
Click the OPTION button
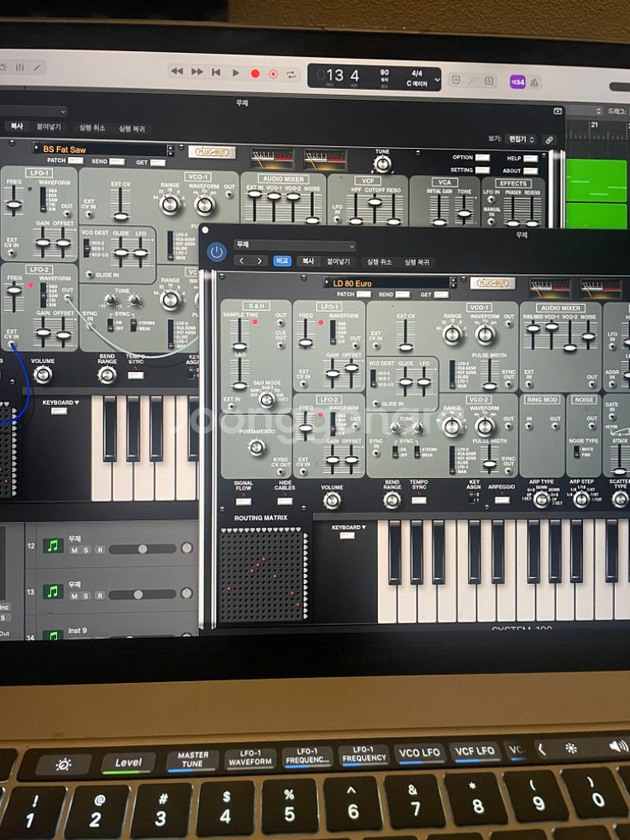[483, 158]
